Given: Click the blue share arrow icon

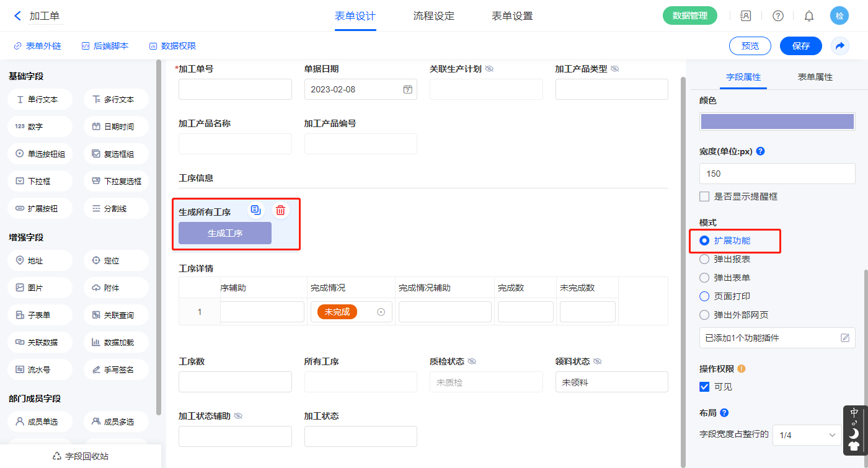Looking at the screenshot, I should [840, 46].
